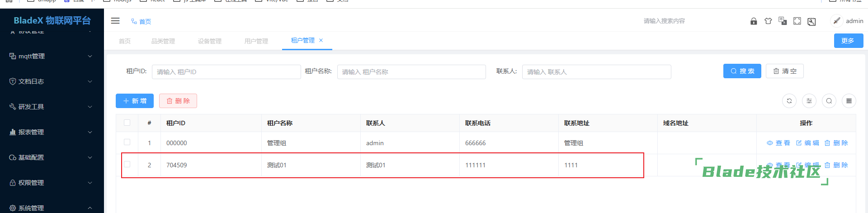Select the checkbox for tenant 000000
This screenshot has height=213, width=868.
pyautogui.click(x=127, y=142)
